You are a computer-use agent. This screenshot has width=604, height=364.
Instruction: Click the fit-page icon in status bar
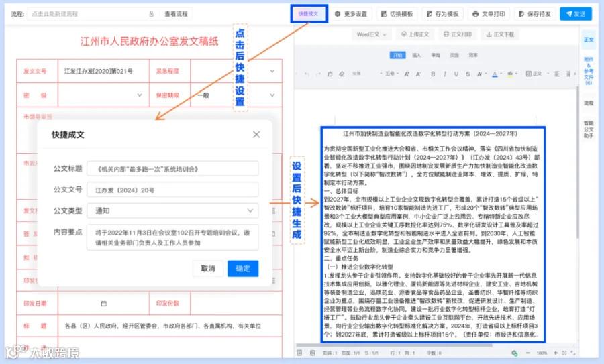[564, 353]
